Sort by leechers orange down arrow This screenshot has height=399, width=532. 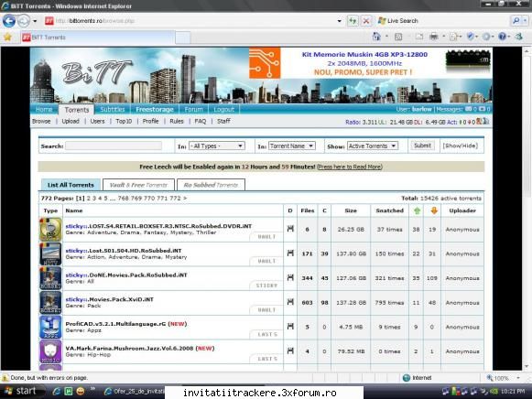pos(434,210)
